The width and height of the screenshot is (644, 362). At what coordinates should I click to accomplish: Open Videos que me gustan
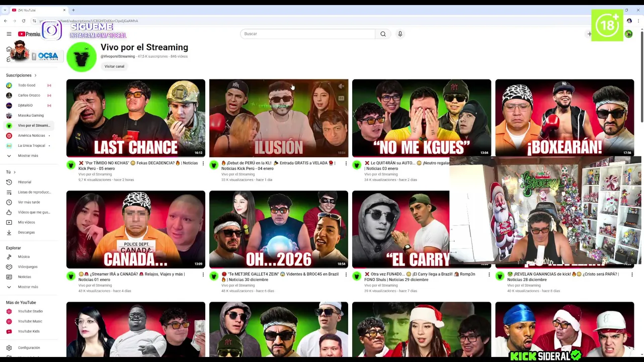pos(29,212)
